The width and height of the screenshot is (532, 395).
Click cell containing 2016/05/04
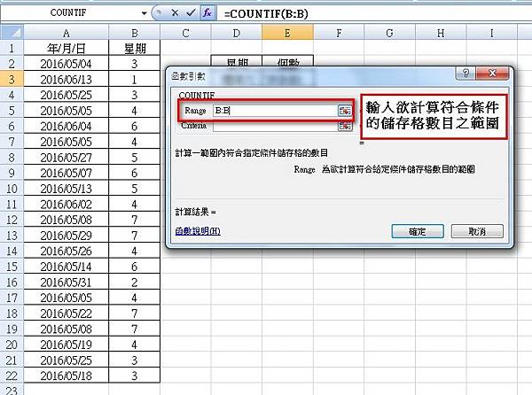pyautogui.click(x=66, y=64)
